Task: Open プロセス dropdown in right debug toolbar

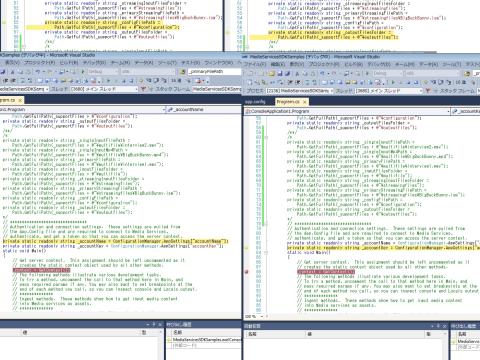Action: point(299,91)
